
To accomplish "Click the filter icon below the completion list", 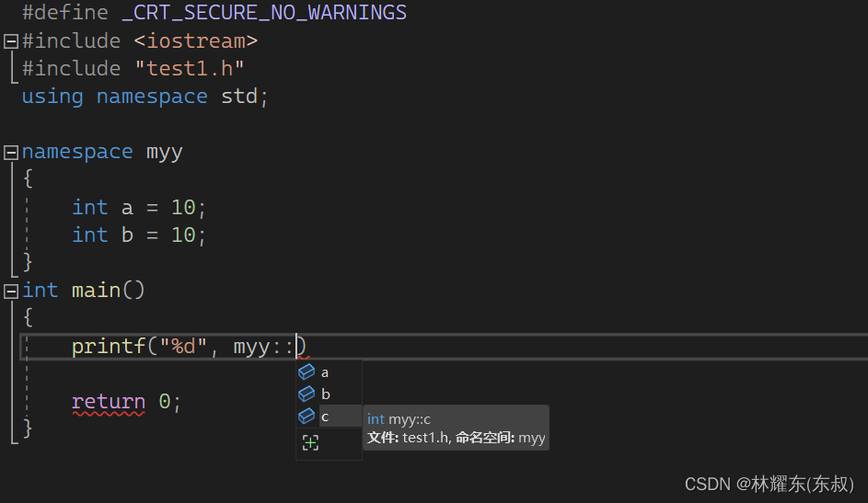I will tap(310, 443).
